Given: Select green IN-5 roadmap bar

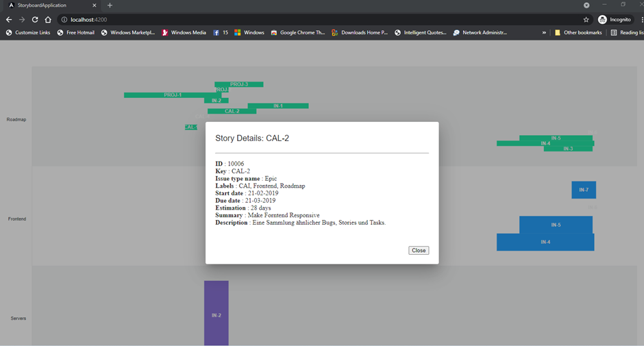Looking at the screenshot, I should pyautogui.click(x=556, y=138).
